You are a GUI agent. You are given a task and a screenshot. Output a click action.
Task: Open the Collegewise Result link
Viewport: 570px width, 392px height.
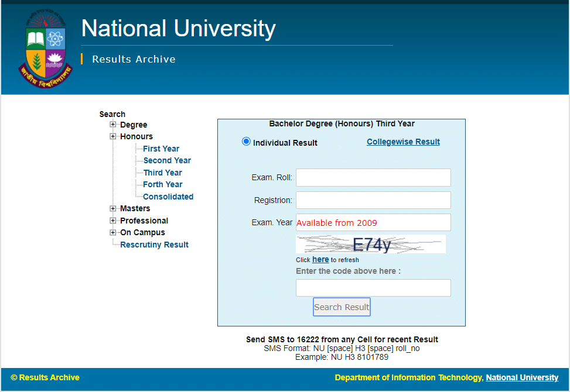403,142
